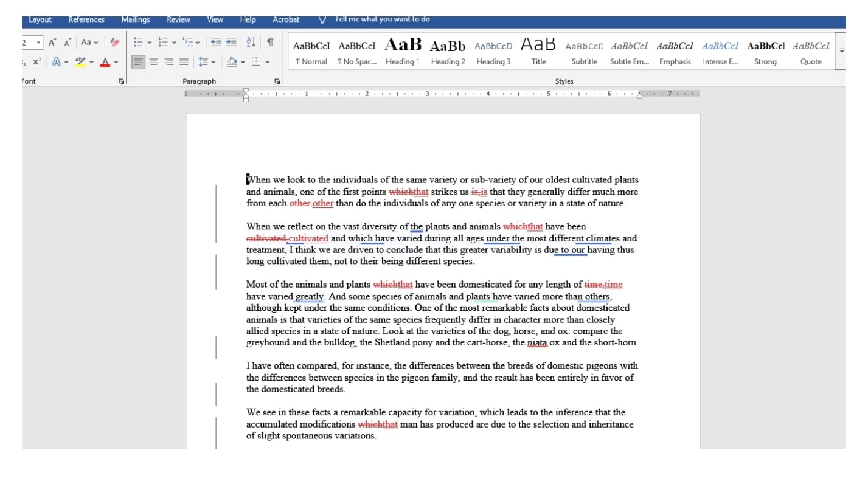Sort the selected text alphabetically
Viewport: 868px width, 478px height.
(x=251, y=43)
